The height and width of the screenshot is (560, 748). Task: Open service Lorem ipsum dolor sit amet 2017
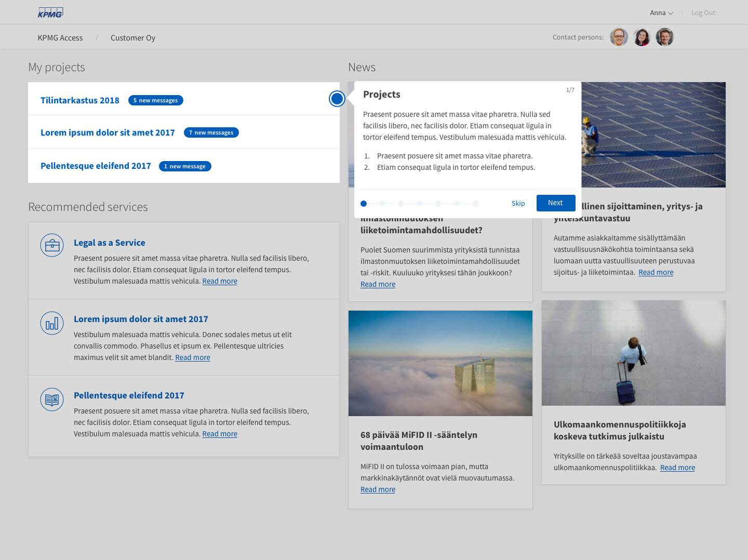(x=141, y=319)
